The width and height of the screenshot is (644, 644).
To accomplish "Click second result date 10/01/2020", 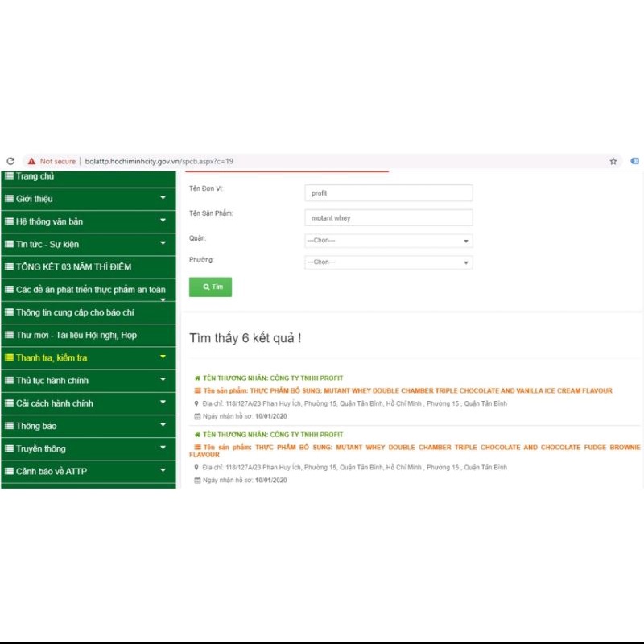I will 271,480.
